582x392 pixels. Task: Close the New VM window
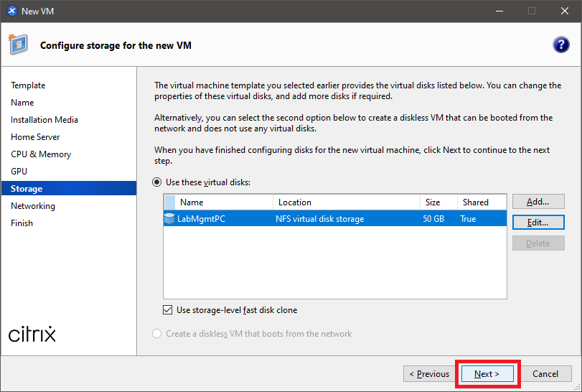click(x=565, y=11)
